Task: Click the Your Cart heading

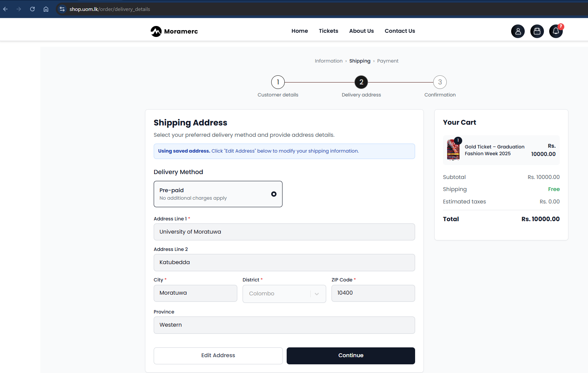Action: pyautogui.click(x=460, y=122)
